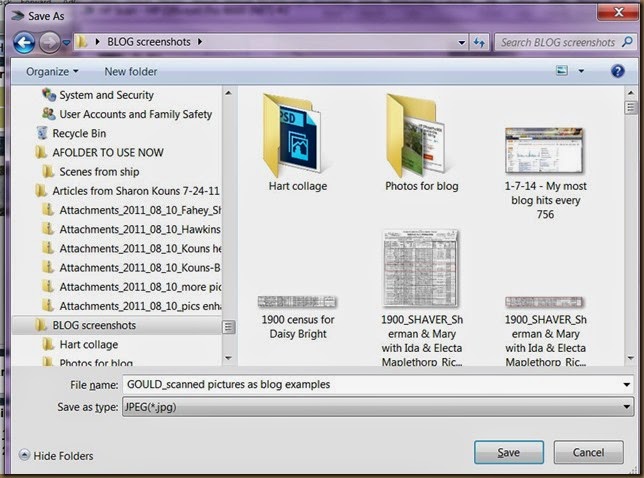
Task: Select Attachments_2011_08_10_Kouns he folder
Action: 140,248
